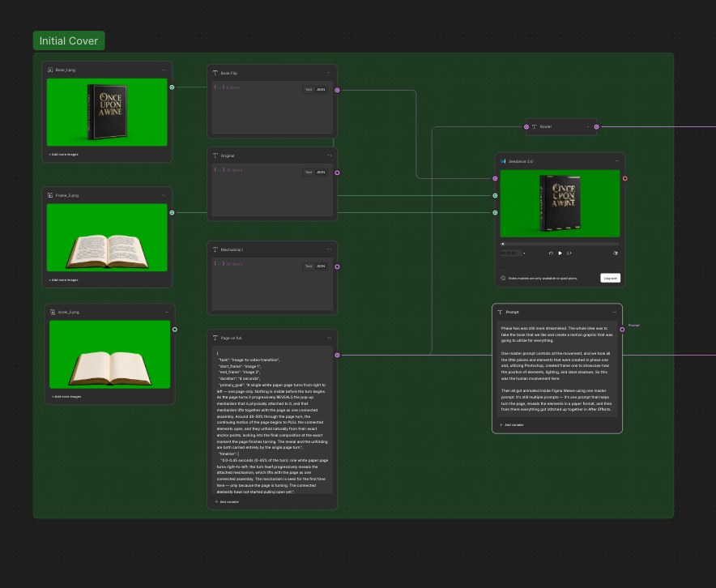Click Add more images under book_2.png

[x=66, y=397]
